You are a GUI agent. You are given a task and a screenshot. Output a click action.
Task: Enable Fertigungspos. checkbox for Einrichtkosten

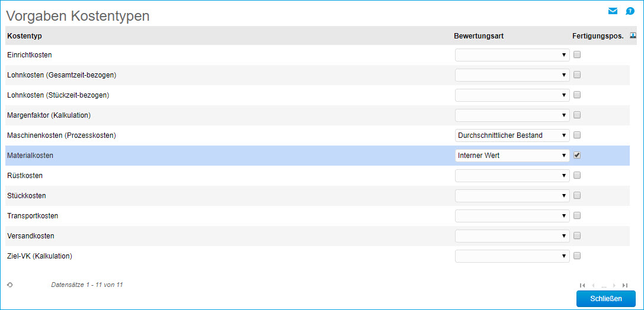point(577,55)
